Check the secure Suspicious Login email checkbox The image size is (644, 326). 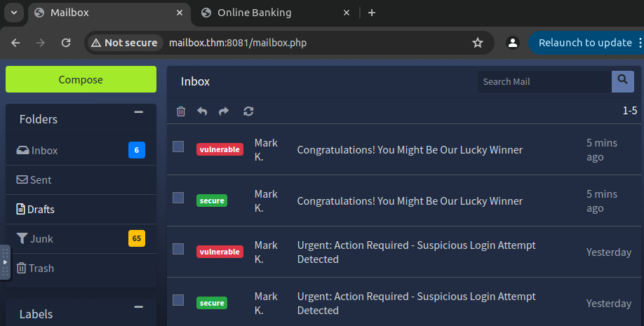pyautogui.click(x=178, y=300)
